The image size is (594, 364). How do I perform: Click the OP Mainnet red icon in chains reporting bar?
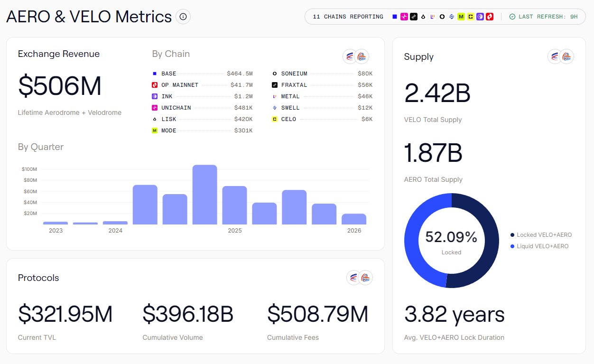click(x=490, y=17)
